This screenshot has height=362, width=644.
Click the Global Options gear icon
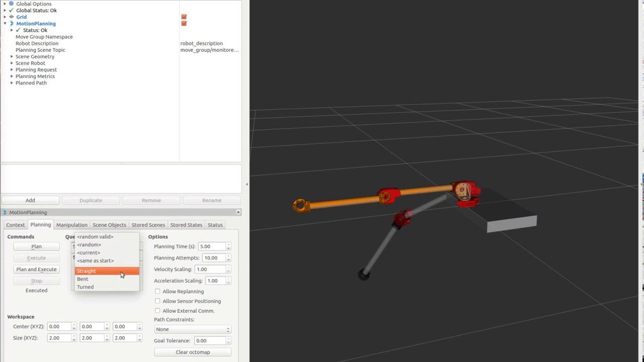[x=12, y=4]
